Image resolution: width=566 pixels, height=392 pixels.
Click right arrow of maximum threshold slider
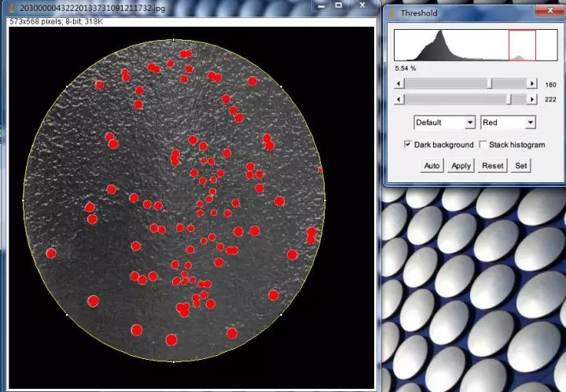(x=531, y=99)
